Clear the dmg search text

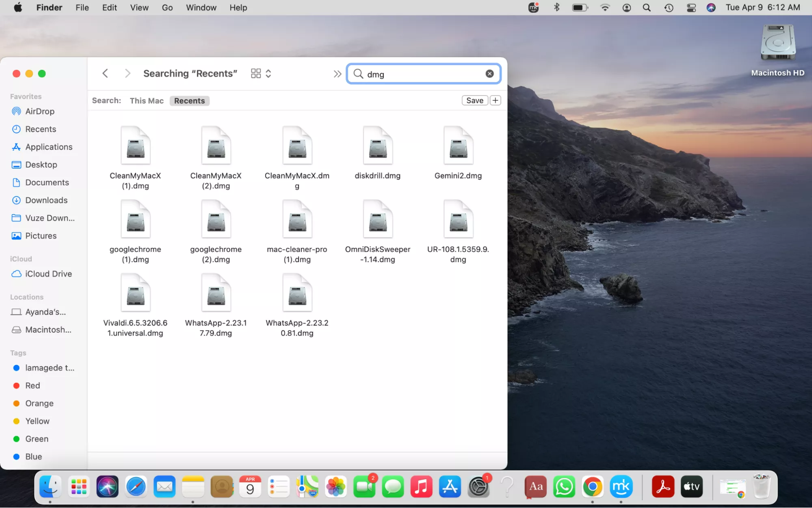489,74
